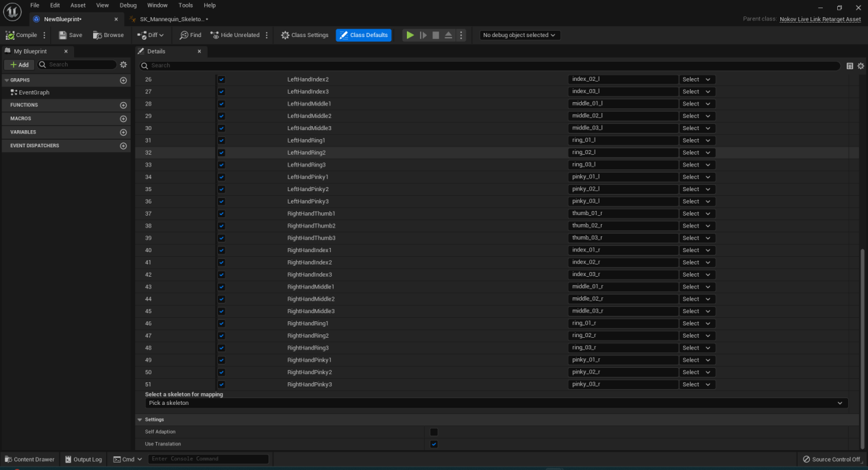Open Details panel view options grid icon
This screenshot has width=868, height=470.
tap(850, 66)
